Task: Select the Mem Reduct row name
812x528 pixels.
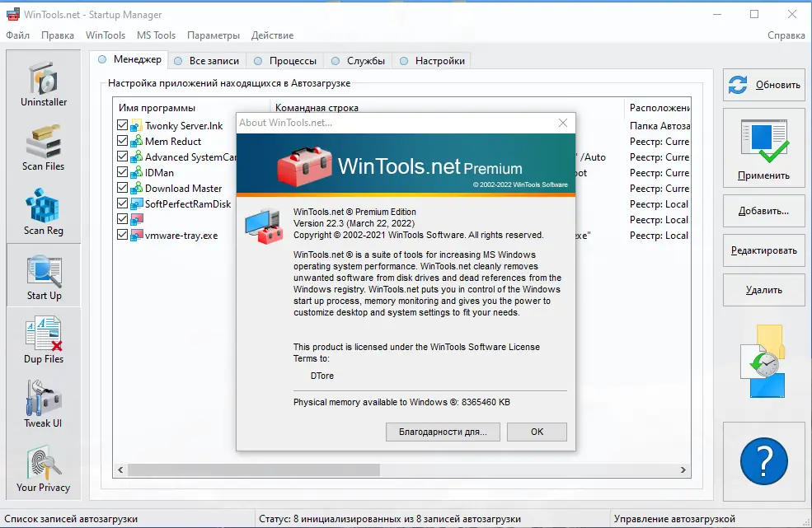Action: [x=173, y=142]
